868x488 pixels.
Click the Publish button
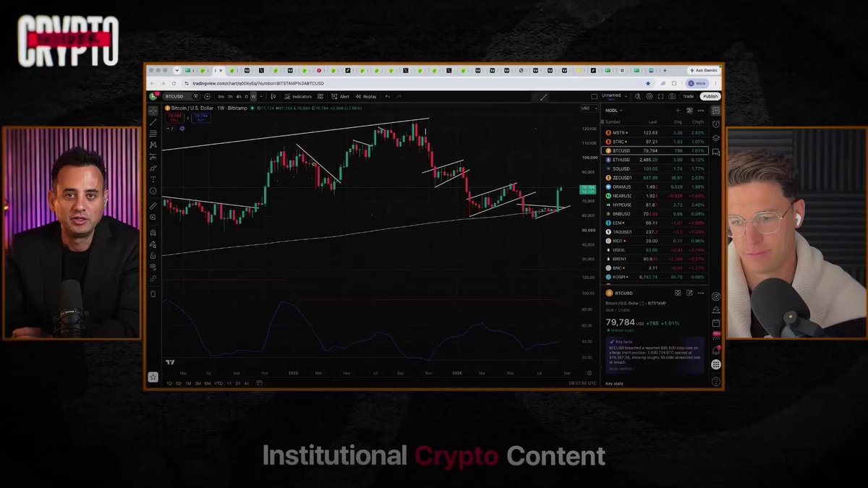[x=710, y=96]
